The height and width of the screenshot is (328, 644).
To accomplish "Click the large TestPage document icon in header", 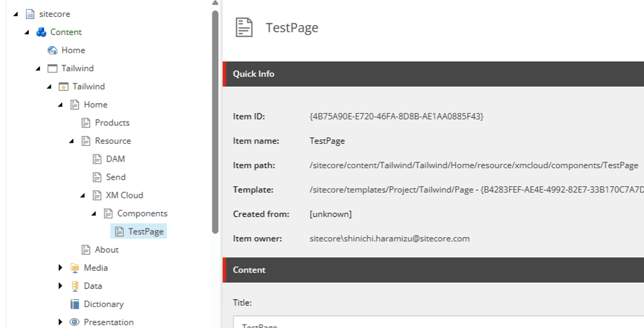I will (x=244, y=28).
